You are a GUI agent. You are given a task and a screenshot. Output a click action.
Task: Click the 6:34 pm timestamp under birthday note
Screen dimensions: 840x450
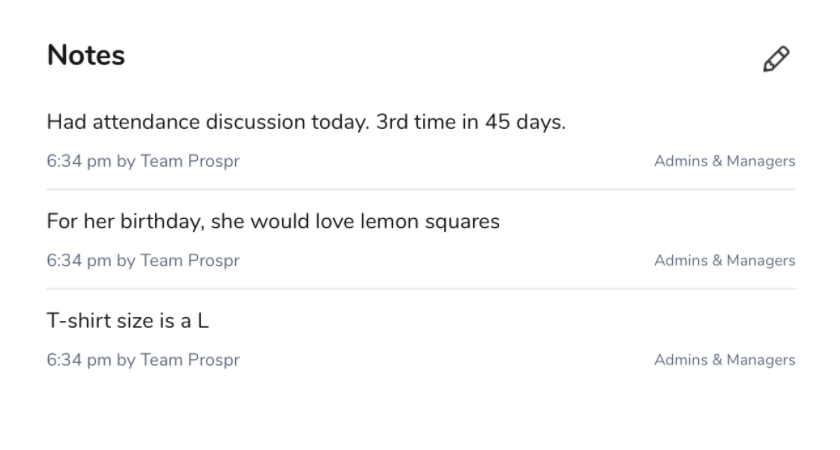(78, 260)
